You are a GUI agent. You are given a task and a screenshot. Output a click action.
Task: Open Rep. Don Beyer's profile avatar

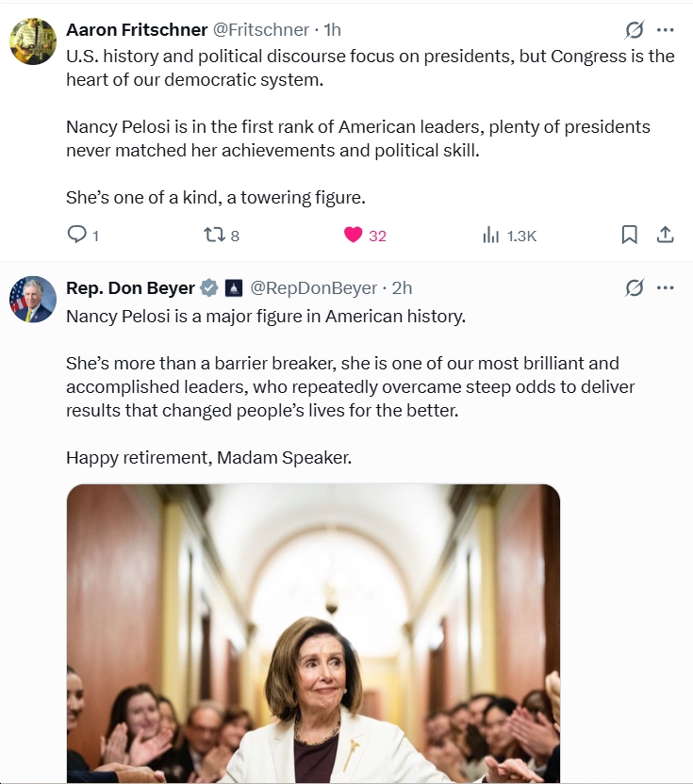(33, 300)
